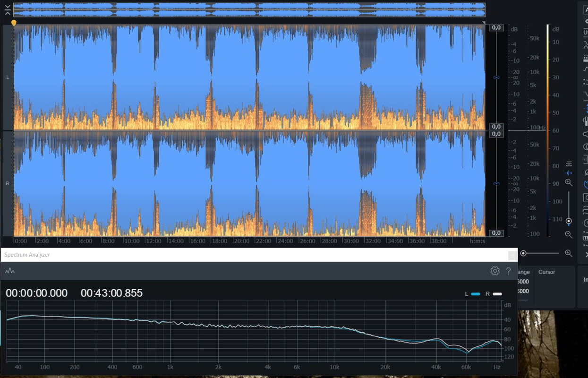Open Spectrum Analyzer help question mark
The width and height of the screenshot is (588, 378).
pos(509,271)
